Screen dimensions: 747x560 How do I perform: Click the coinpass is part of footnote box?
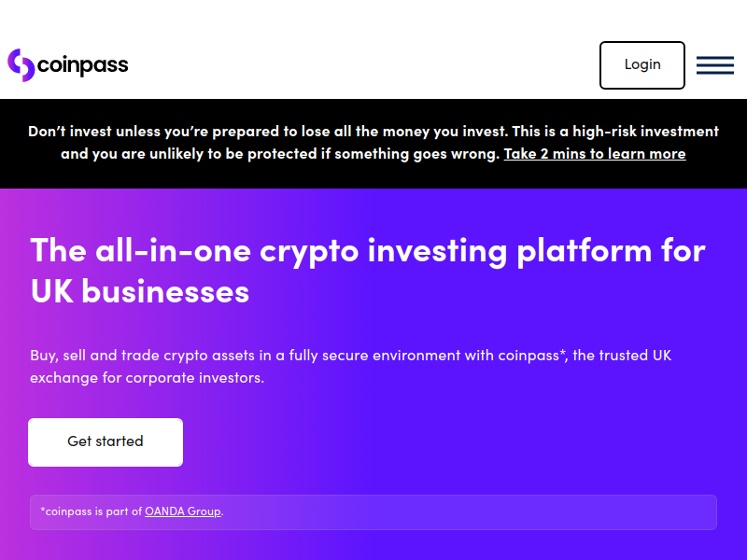coord(373,512)
